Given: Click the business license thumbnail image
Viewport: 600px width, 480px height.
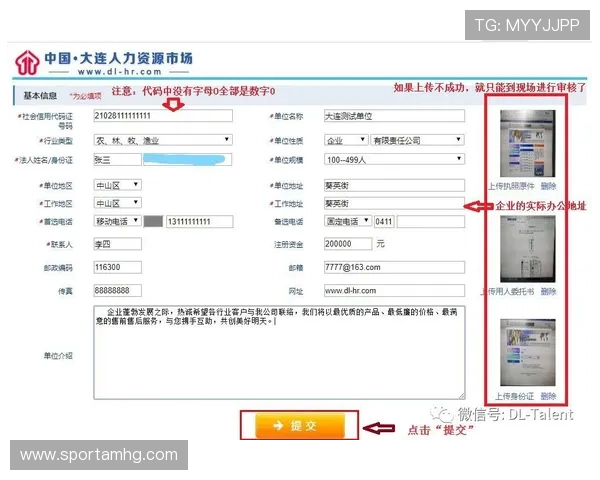Looking at the screenshot, I should pyautogui.click(x=528, y=144).
